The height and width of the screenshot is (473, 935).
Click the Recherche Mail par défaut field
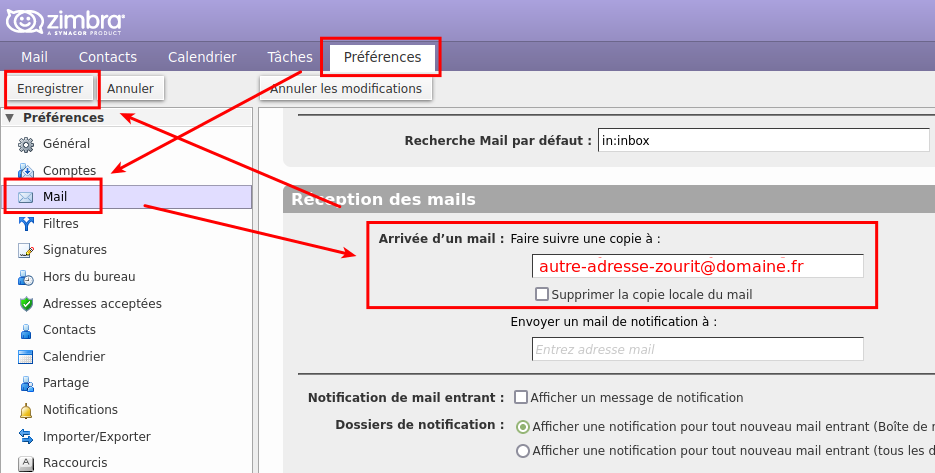pos(763,141)
